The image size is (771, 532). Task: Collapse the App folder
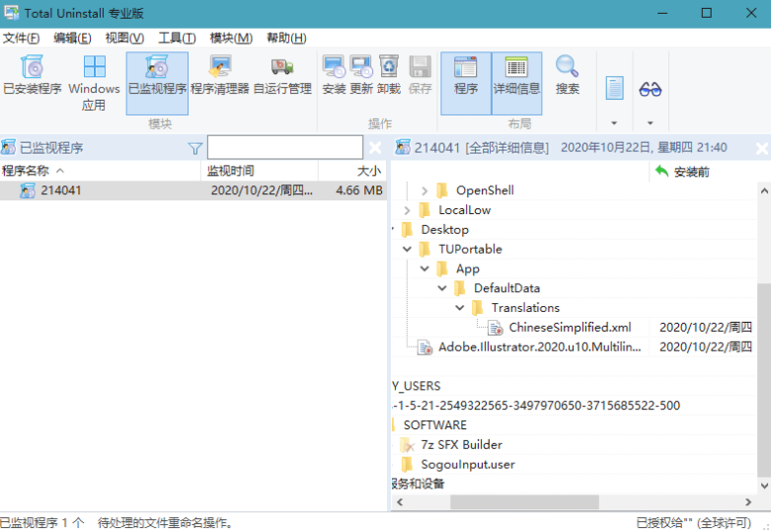(x=424, y=268)
